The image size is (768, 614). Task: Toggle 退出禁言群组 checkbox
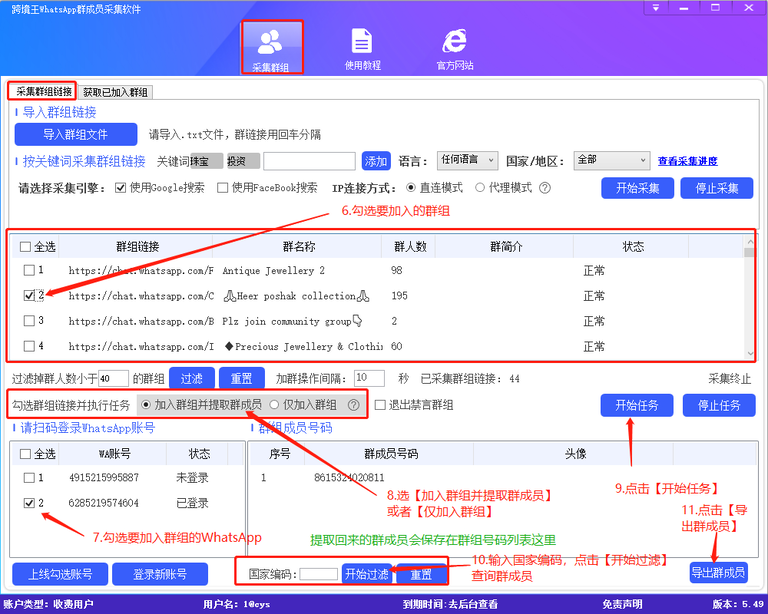point(380,405)
